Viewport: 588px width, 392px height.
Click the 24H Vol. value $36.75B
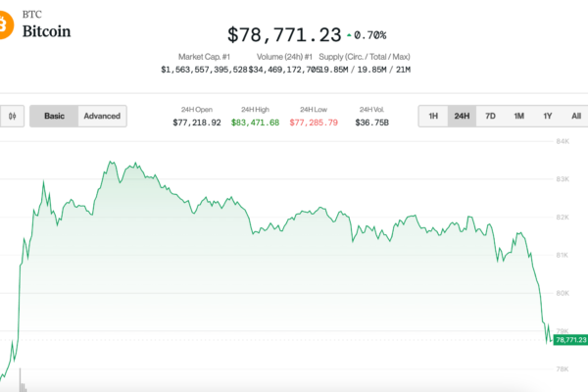pos(371,122)
